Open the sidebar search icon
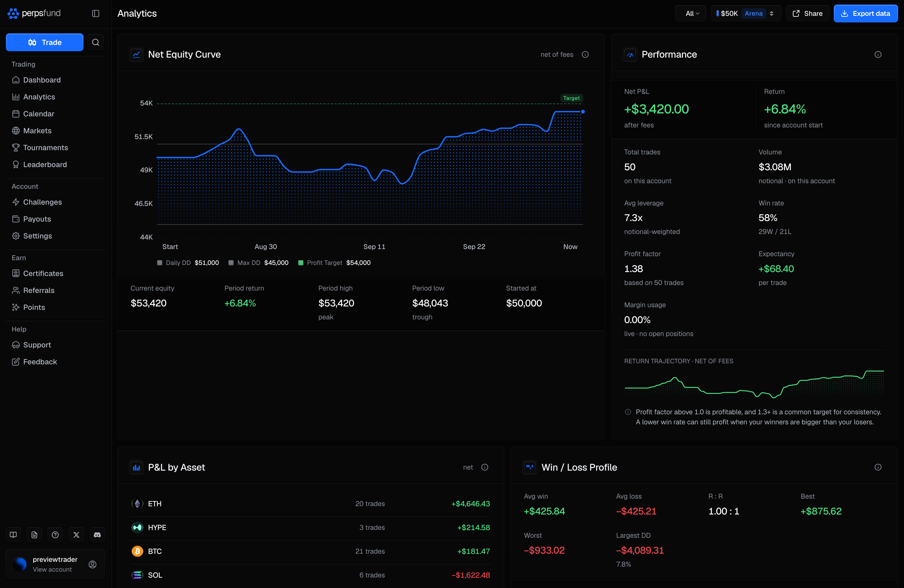This screenshot has width=904, height=588. [95, 42]
